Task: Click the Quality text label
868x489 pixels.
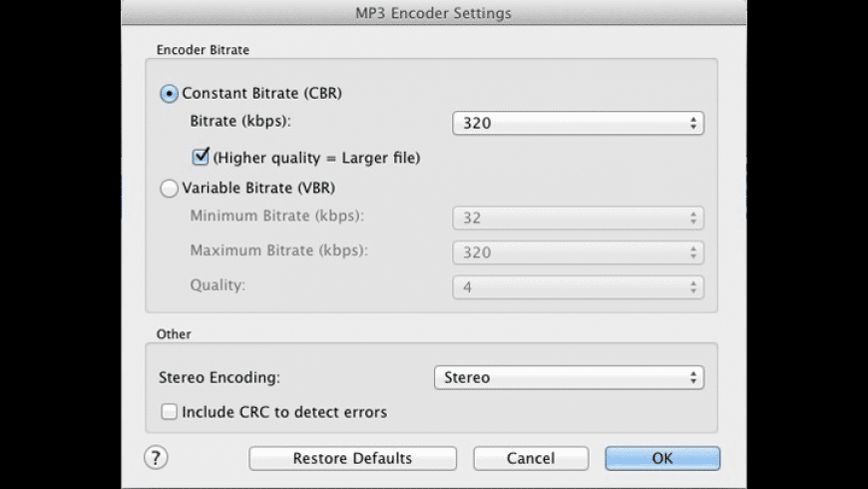Action: tap(217, 284)
